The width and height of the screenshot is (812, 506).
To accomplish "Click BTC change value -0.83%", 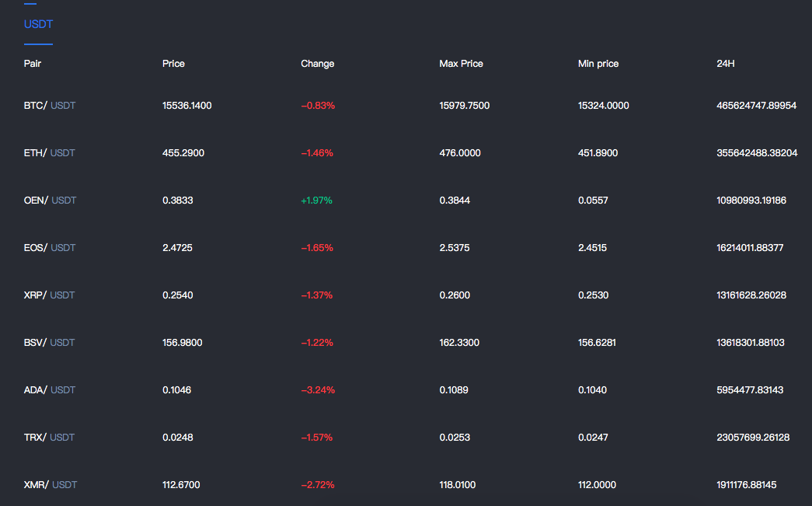I will tap(318, 106).
